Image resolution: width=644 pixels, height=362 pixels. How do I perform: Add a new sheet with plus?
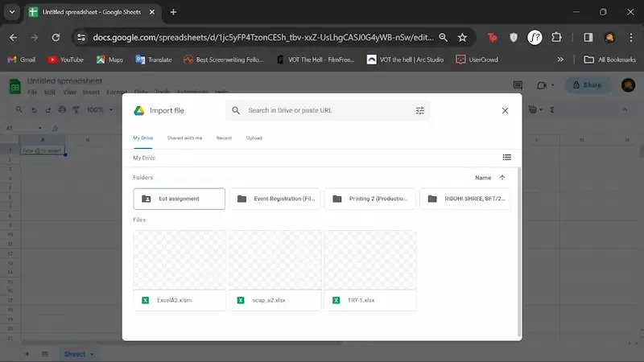pyautogui.click(x=27, y=354)
